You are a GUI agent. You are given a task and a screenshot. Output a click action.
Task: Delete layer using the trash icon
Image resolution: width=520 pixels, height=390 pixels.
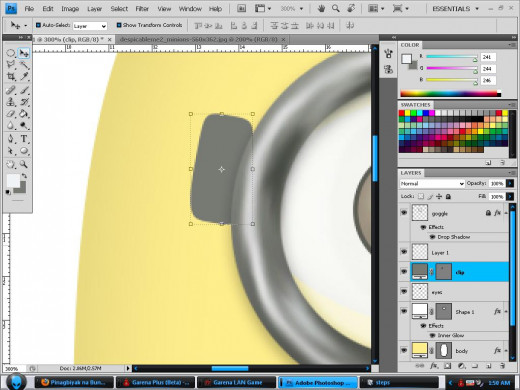(x=502, y=366)
